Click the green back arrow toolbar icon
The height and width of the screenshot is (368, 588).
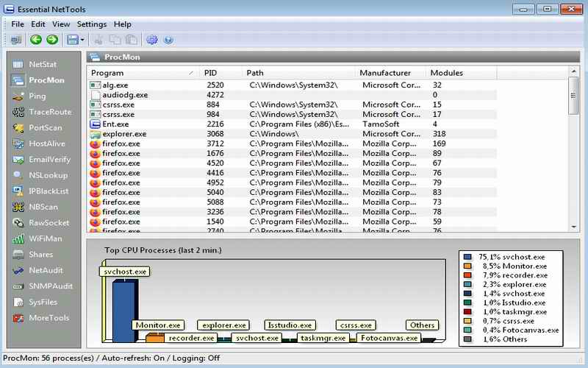[x=35, y=40]
